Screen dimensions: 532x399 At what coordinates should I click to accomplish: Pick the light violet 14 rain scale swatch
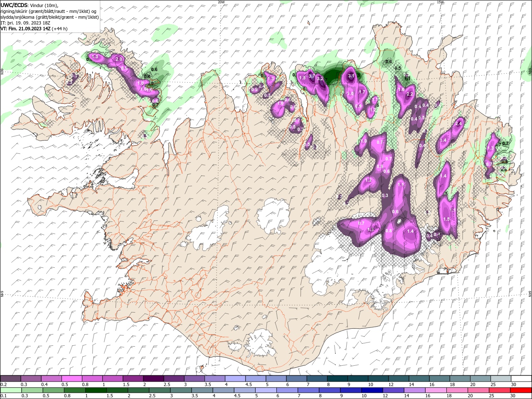414,390
